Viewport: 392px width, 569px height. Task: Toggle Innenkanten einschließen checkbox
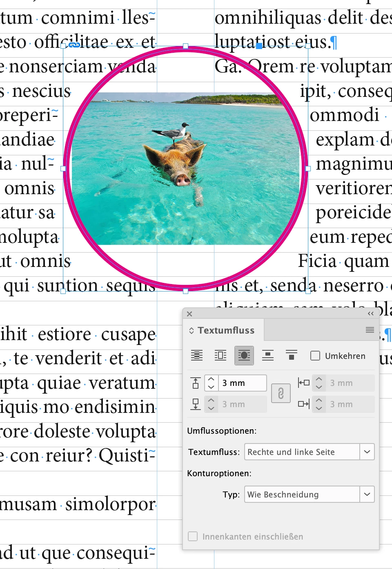pos(193,536)
